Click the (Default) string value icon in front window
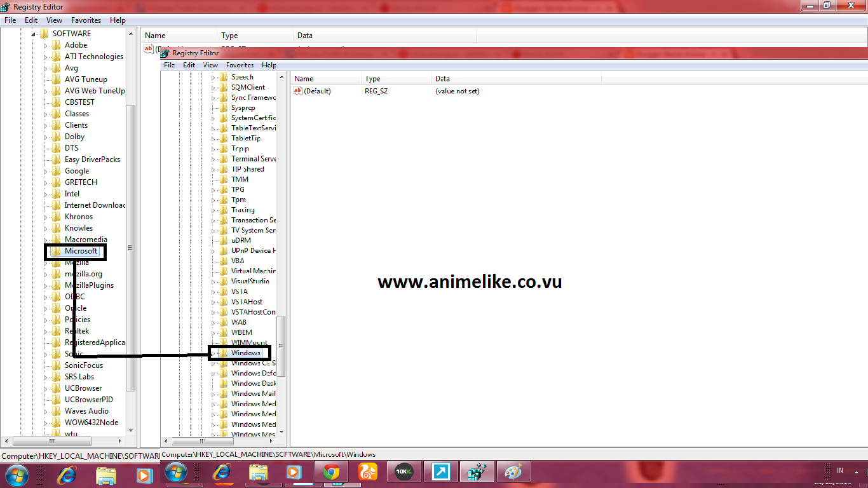This screenshot has width=868, height=488. pos(297,91)
